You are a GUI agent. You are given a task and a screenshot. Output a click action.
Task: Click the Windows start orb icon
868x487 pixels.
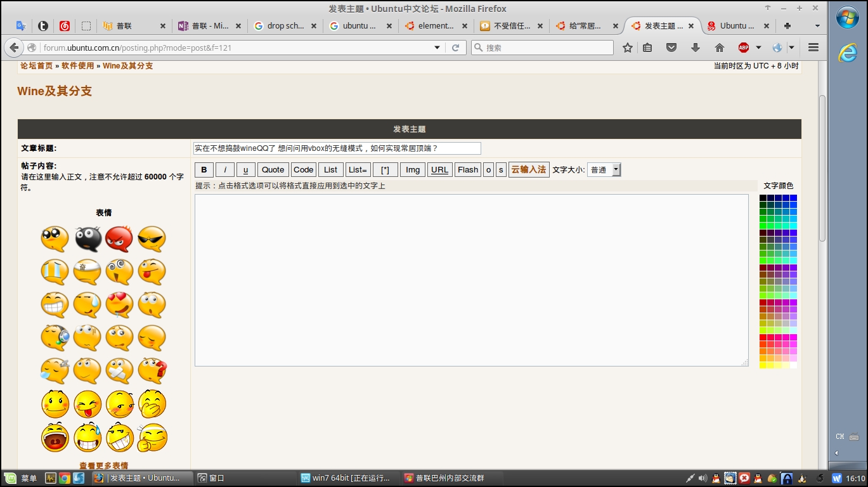pyautogui.click(x=848, y=17)
